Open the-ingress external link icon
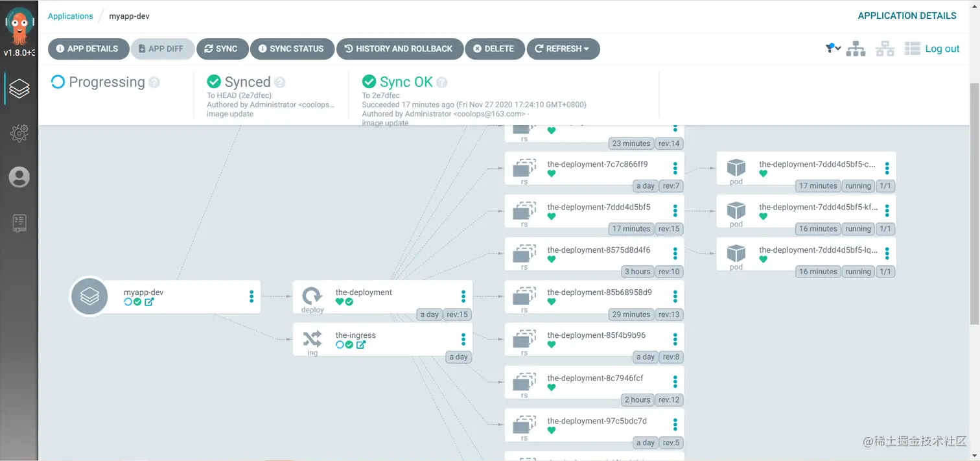The image size is (980, 461). pos(361,344)
